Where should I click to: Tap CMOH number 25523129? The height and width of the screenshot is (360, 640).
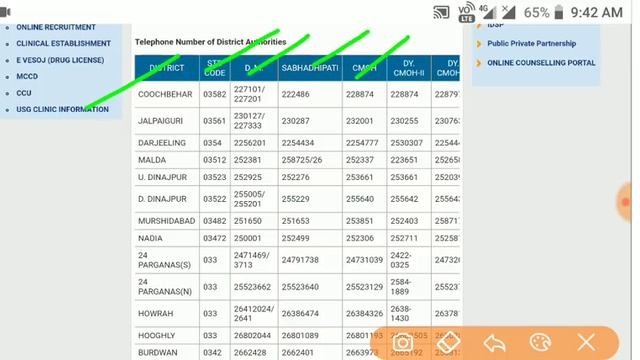tap(364, 287)
